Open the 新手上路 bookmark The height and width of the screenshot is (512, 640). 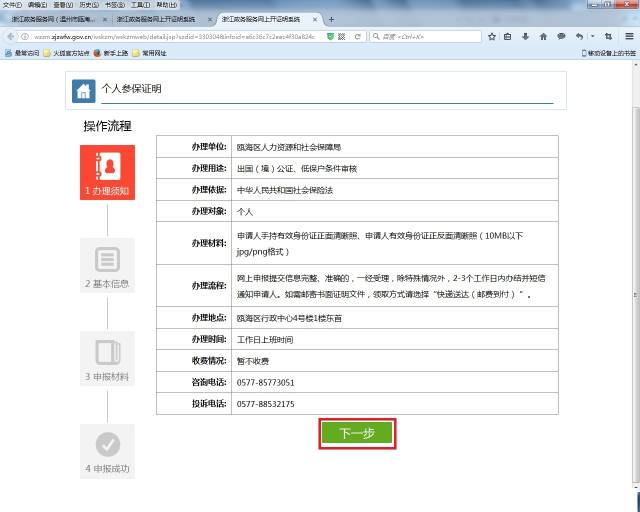[111, 53]
